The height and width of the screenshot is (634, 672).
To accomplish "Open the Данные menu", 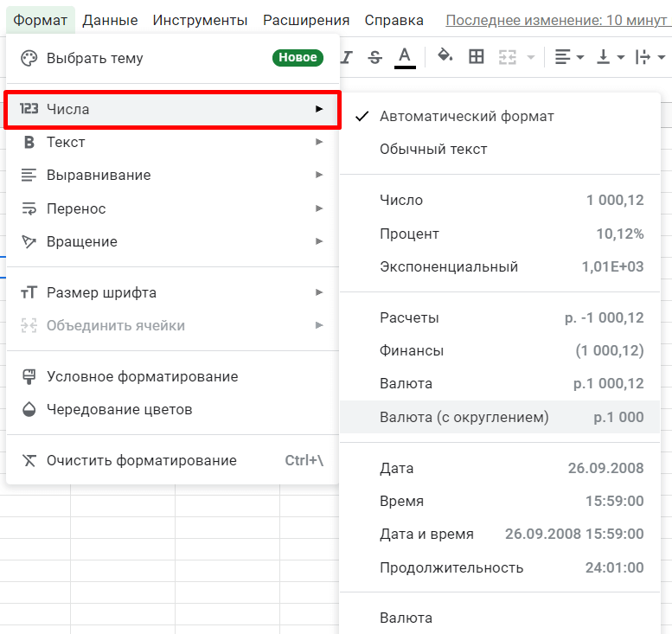I will tap(110, 20).
